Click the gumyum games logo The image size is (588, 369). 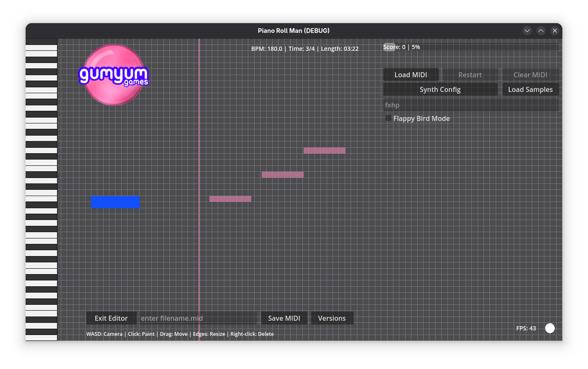(114, 75)
